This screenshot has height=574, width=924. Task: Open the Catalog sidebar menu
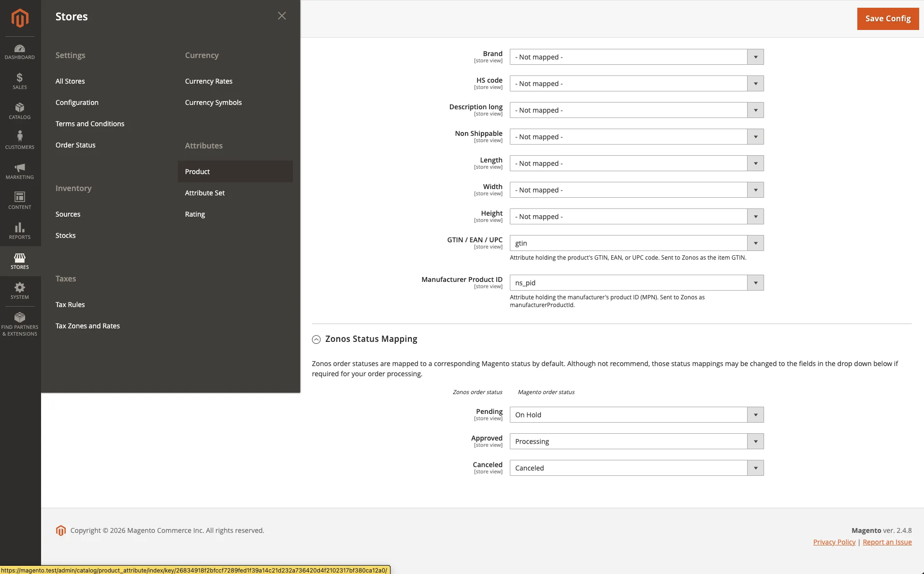20,111
